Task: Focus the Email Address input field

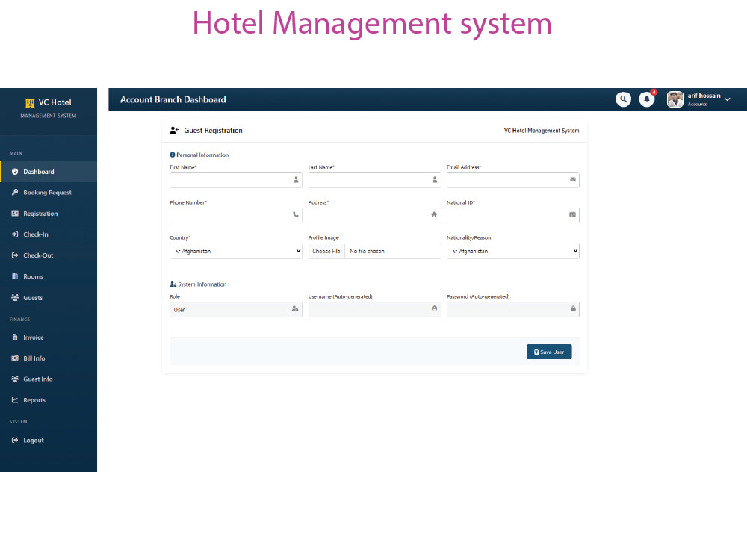Action: [512, 180]
